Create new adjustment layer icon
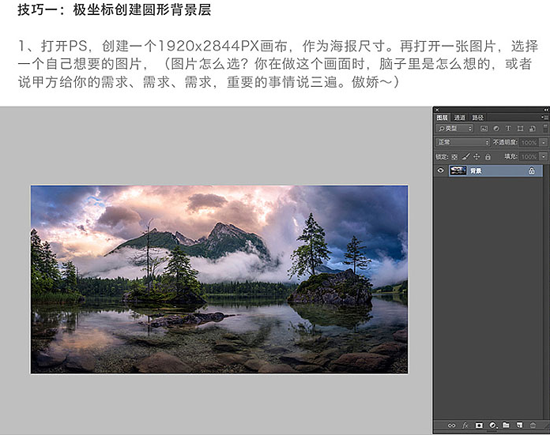Image resolution: width=550 pixels, height=435 pixels. coord(492,425)
